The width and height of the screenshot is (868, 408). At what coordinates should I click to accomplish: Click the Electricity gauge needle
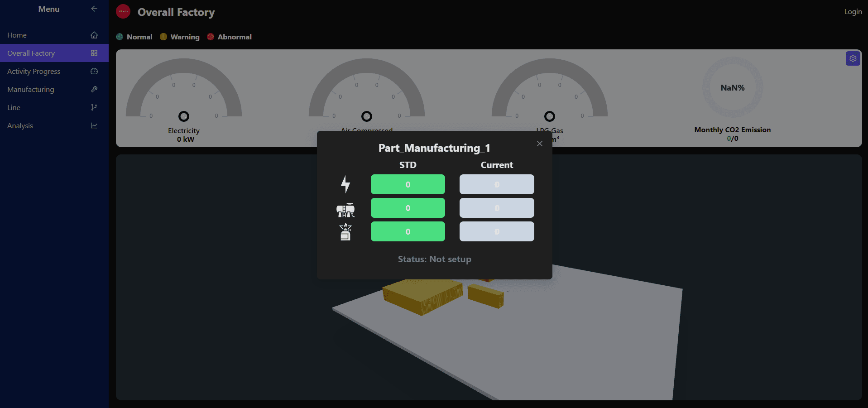[184, 116]
